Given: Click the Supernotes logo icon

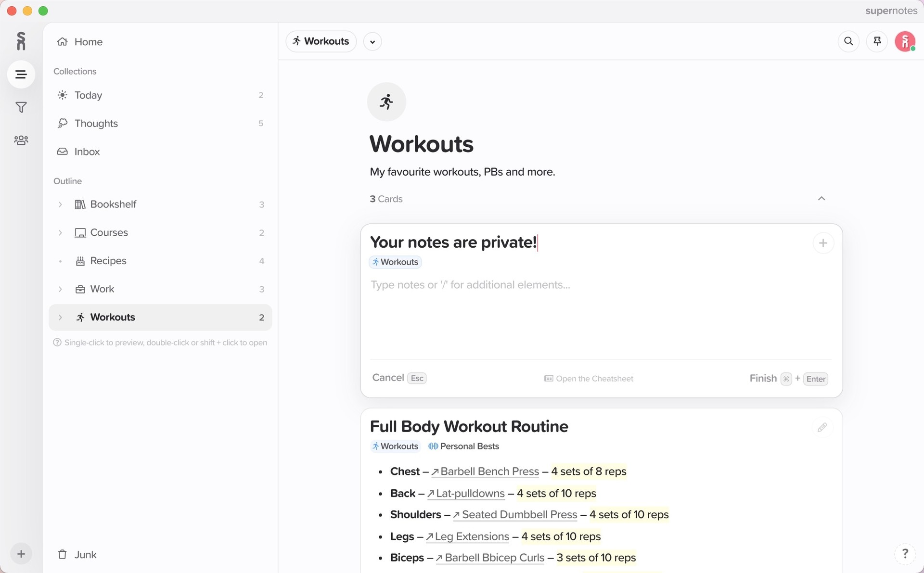Looking at the screenshot, I should 21,41.
